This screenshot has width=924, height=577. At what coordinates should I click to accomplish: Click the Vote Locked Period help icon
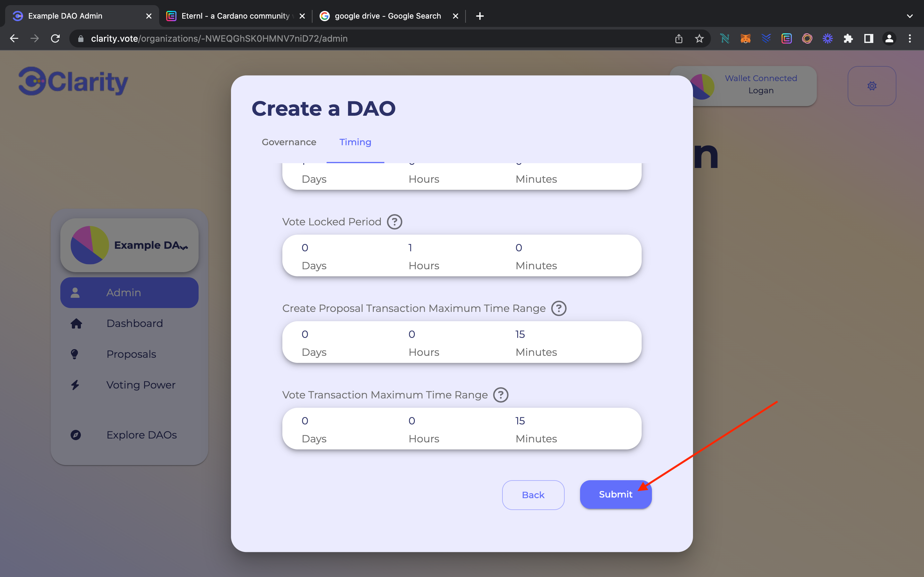394,222
